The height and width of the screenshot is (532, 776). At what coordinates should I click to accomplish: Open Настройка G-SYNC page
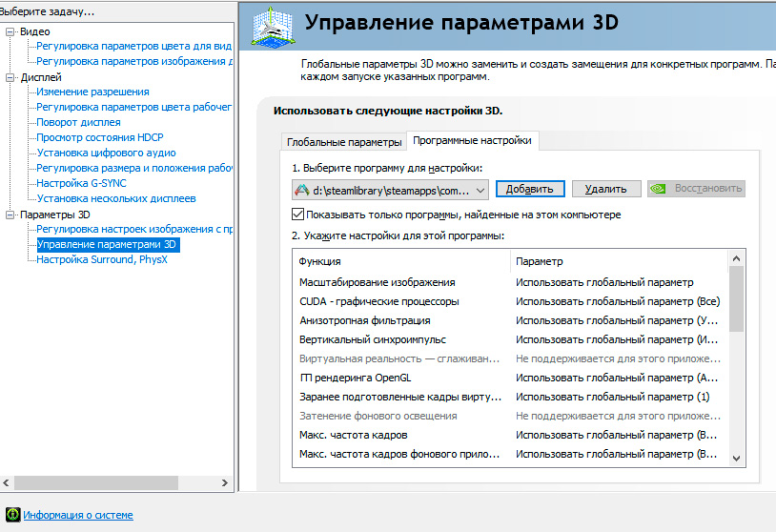82,183
